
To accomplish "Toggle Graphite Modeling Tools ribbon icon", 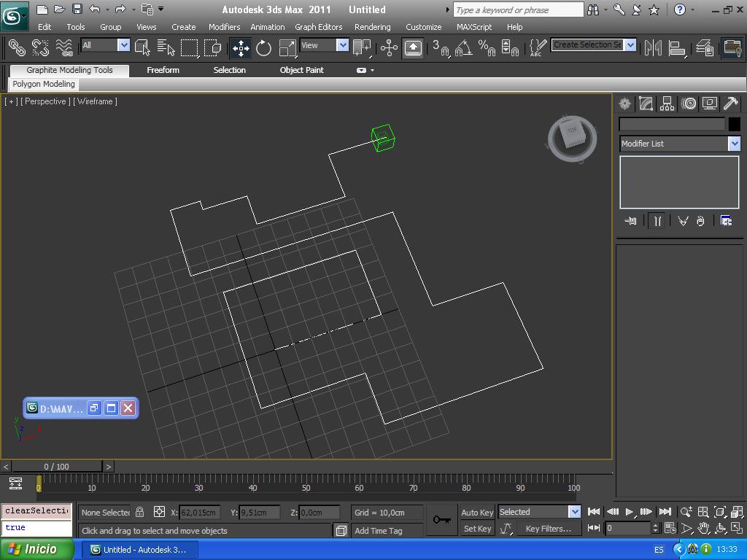I will tap(732, 47).
